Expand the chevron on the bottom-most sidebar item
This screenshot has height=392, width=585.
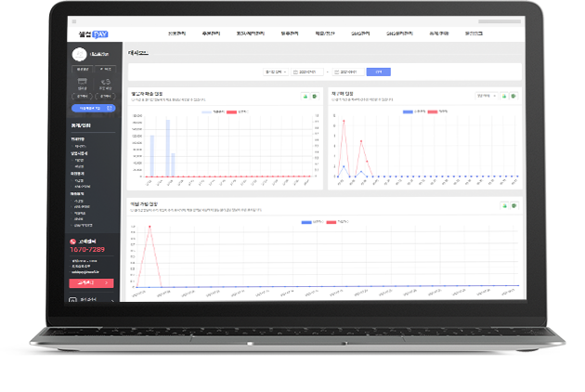112,300
